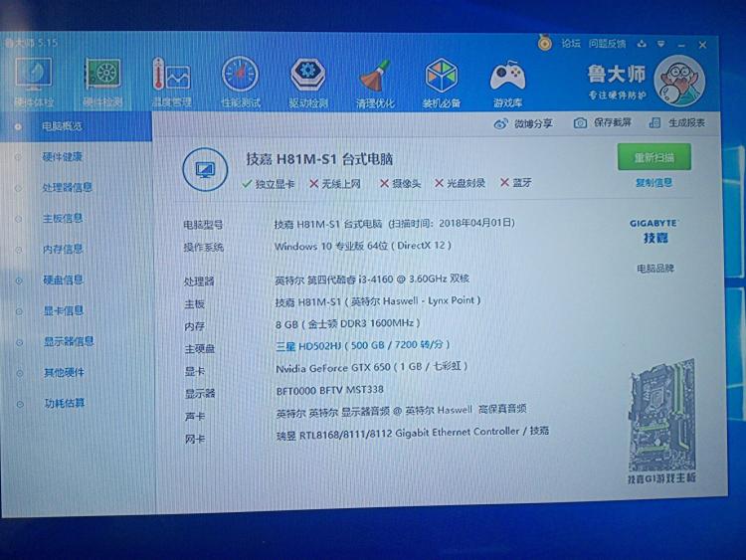
Task: Click the 三星 HD502HJ hard disk link
Action: 362,345
